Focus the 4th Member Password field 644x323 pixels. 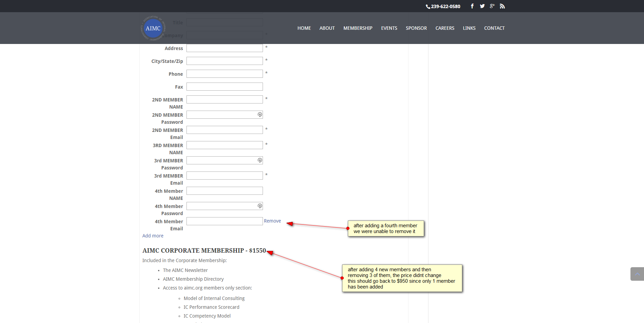(x=225, y=206)
